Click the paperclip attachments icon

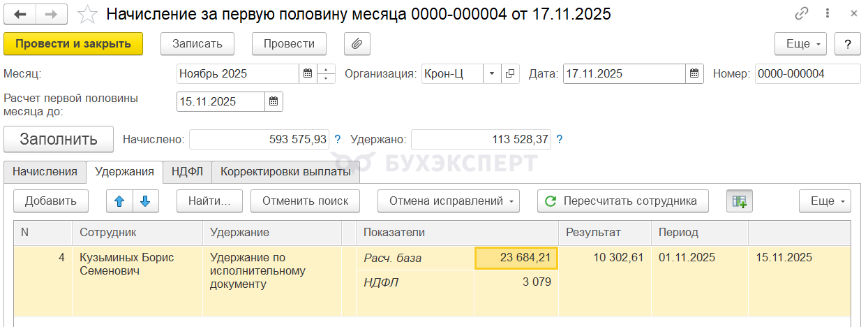357,43
